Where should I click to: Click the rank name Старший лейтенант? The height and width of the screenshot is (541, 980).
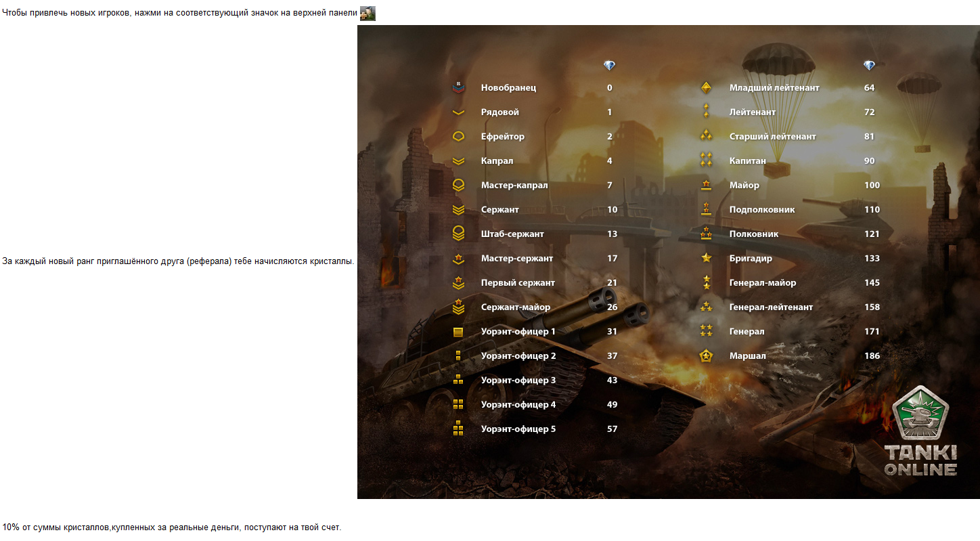(773, 137)
